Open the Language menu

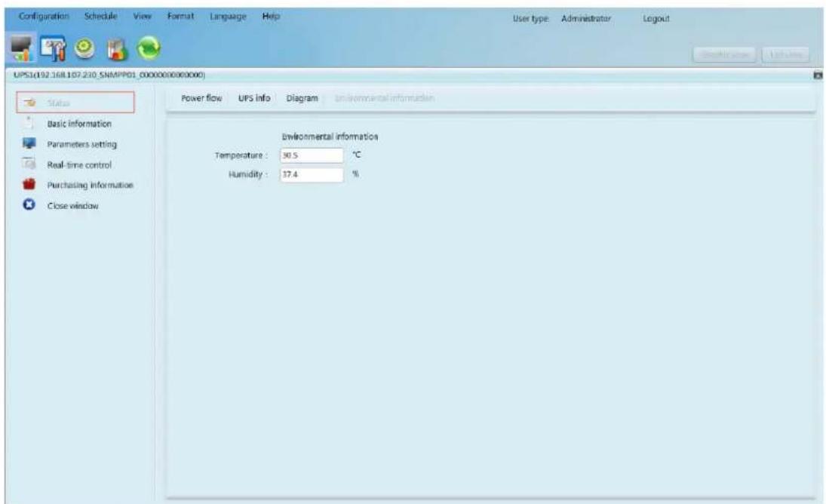tap(228, 17)
